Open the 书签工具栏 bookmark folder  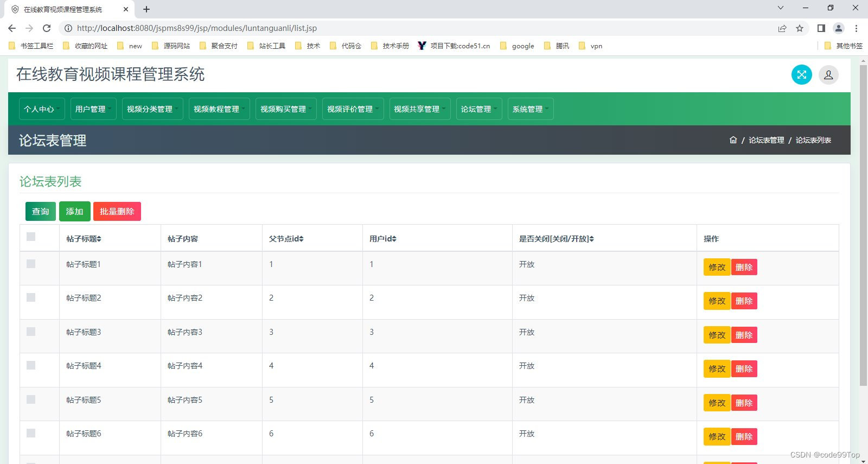tap(31, 46)
